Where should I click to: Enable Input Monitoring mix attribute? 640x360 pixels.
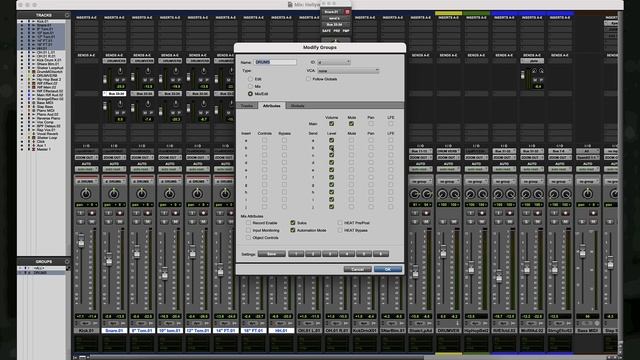(248, 230)
